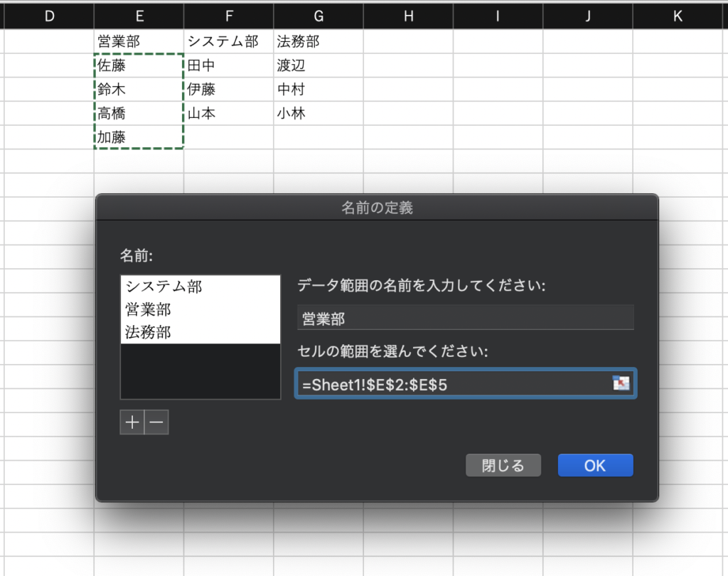The height and width of the screenshot is (576, 728).
Task: Click the data range name input containing 営業部
Action: click(465, 318)
